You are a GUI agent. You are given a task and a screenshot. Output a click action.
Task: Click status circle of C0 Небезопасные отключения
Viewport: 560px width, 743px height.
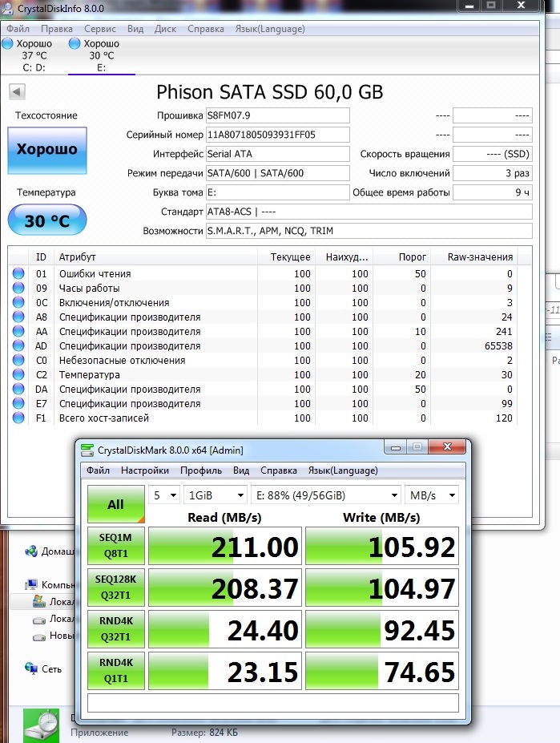pyautogui.click(x=18, y=360)
